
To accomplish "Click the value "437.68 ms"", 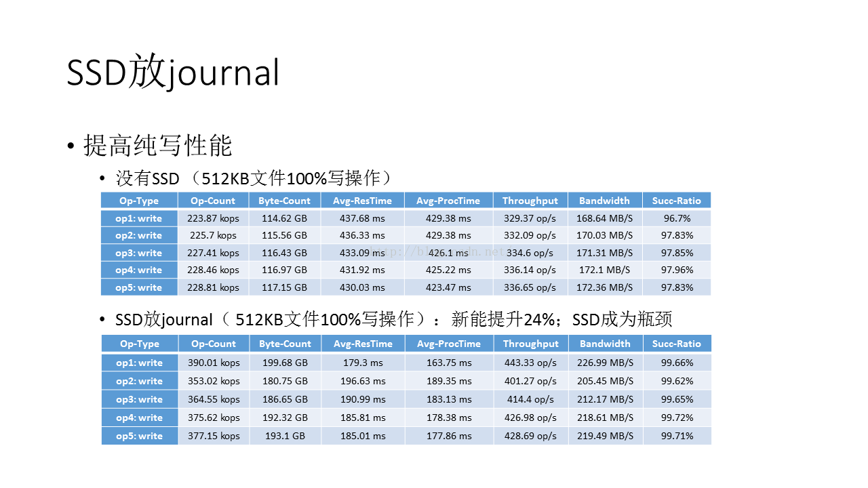I will coord(362,218).
